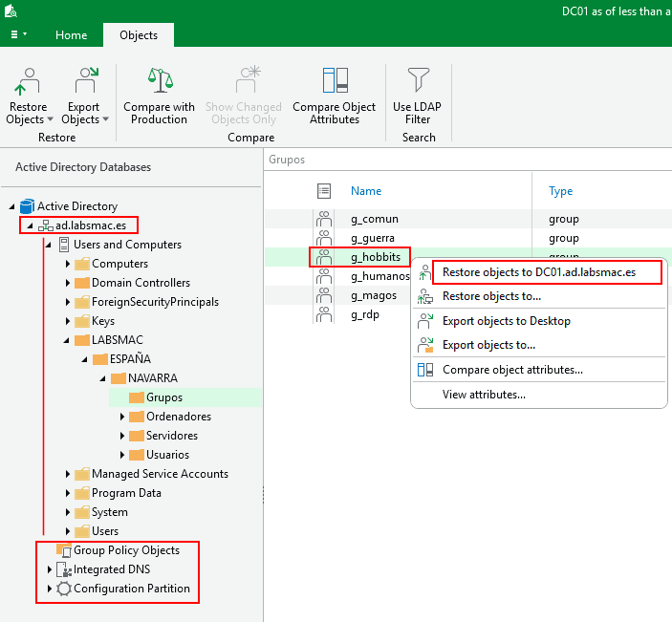Viewport: 672px width, 622px height.
Task: Select Export objects to Desktop
Action: tap(506, 321)
